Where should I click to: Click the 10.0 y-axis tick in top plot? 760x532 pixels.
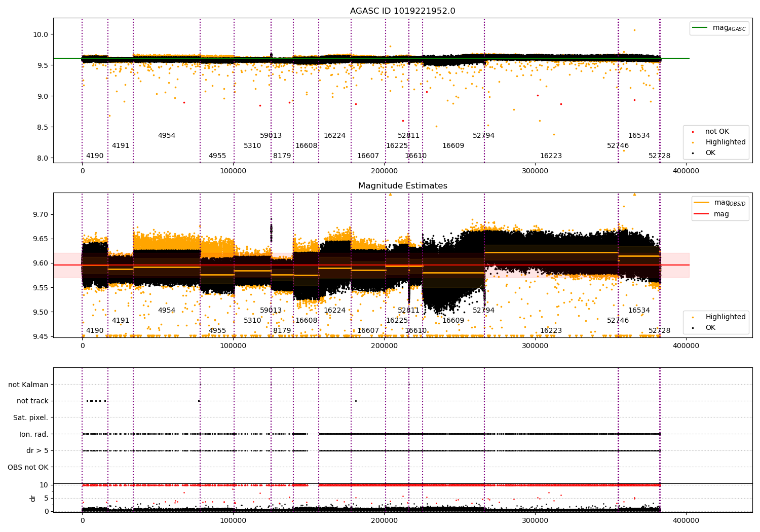[41, 34]
